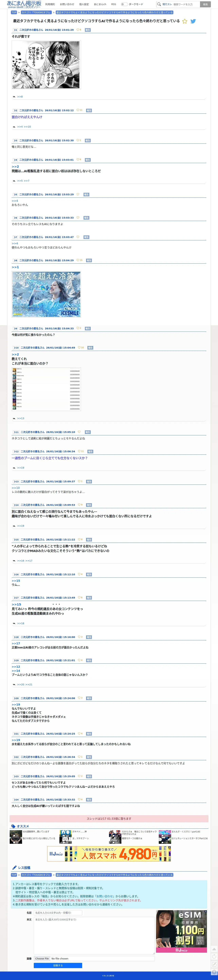Report post 2 via 報告 button
This screenshot has height=980, width=218.
click(x=89, y=110)
